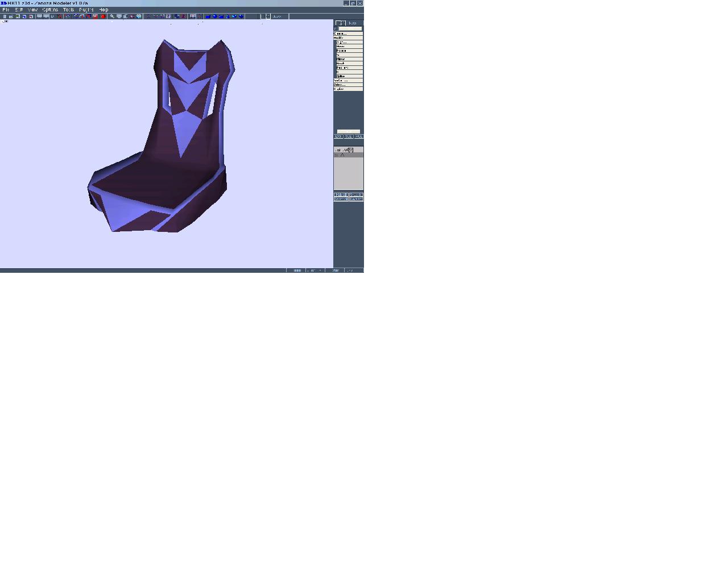Click the toolbar spinner arrows

(268, 16)
